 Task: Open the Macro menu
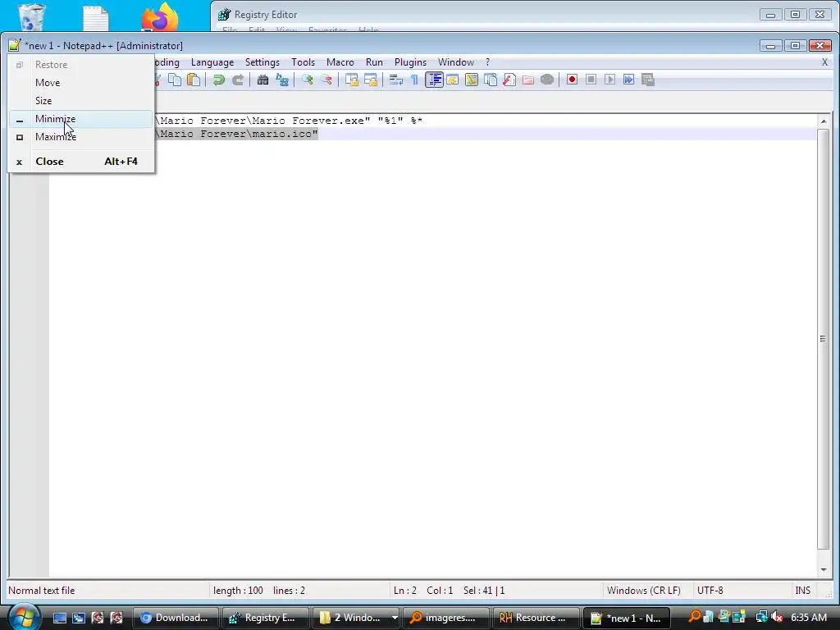(340, 62)
